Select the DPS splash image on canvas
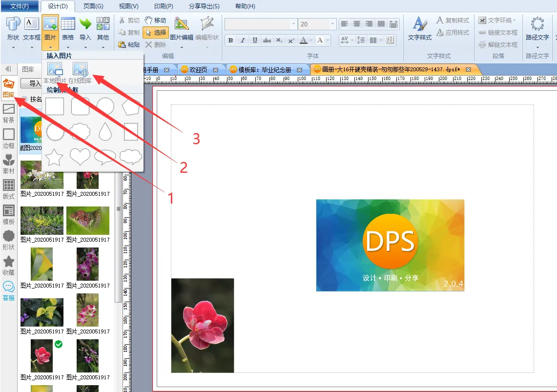 [390, 245]
